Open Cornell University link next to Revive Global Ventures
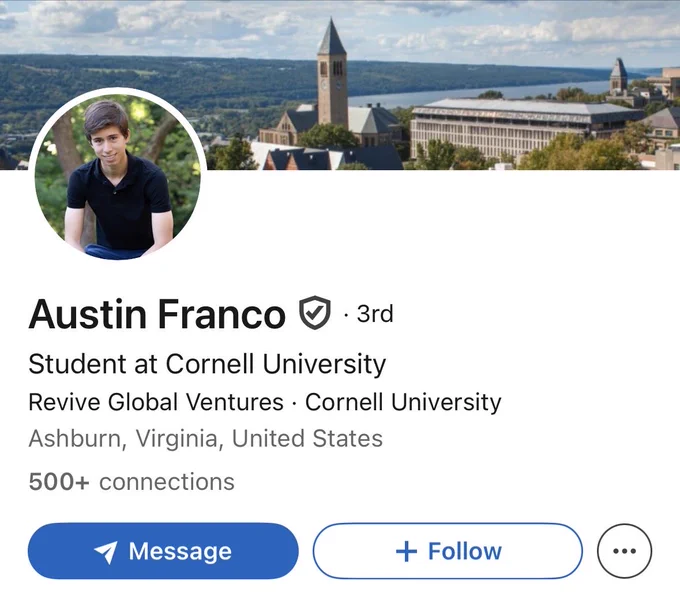 click(403, 402)
